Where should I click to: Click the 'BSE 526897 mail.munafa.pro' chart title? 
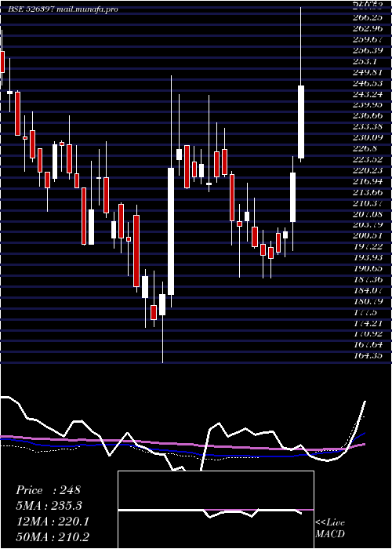coord(63,9)
